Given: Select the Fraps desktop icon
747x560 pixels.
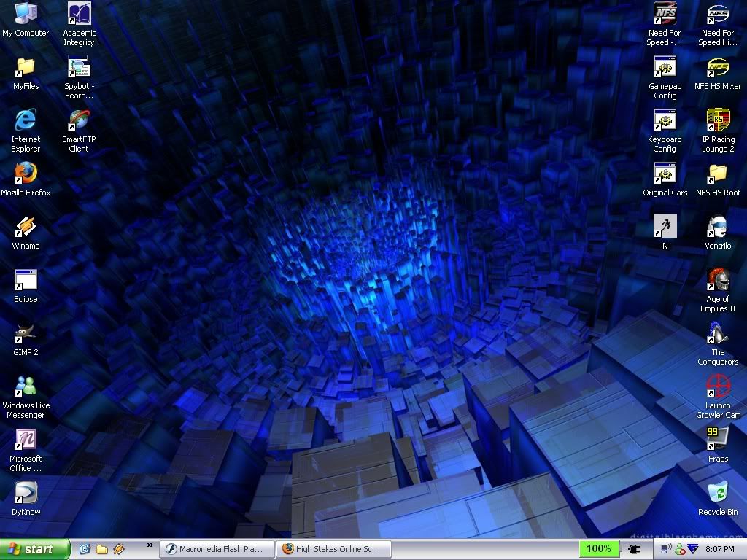Looking at the screenshot, I should [x=718, y=446].
